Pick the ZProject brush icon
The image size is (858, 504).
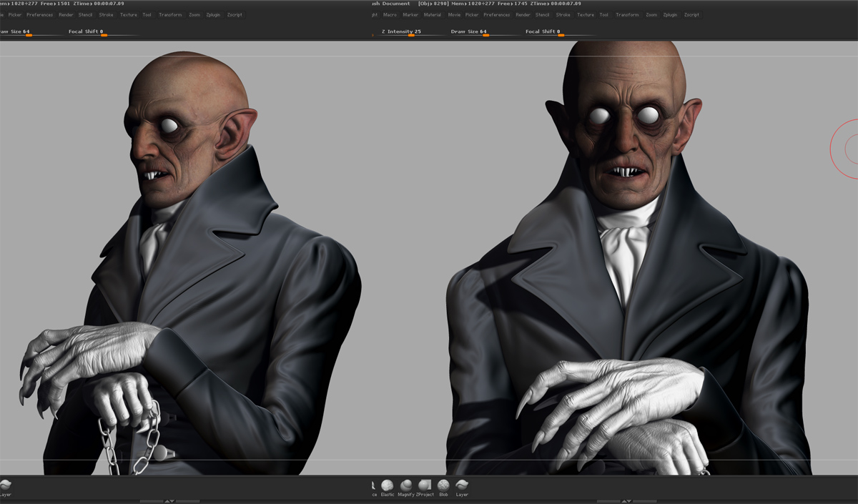(425, 488)
